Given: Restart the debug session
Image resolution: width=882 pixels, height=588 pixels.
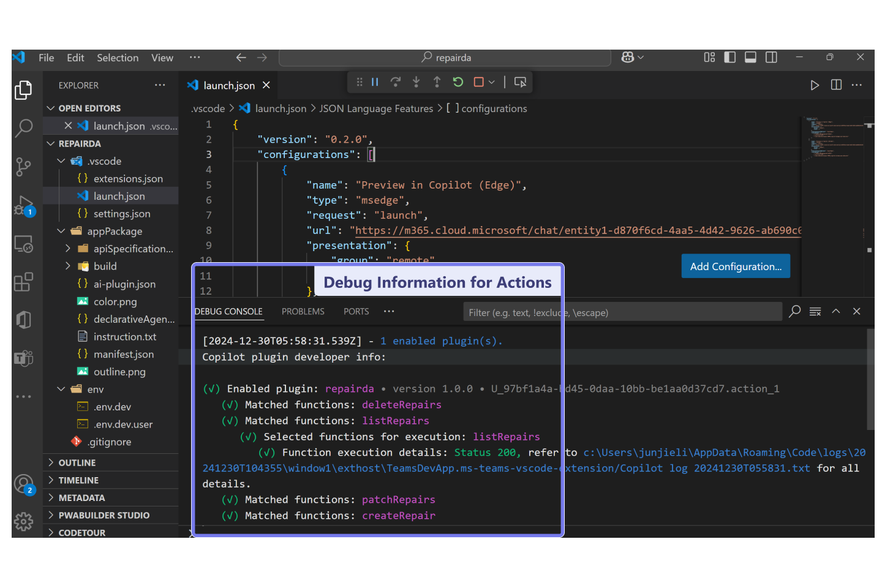Looking at the screenshot, I should point(458,82).
